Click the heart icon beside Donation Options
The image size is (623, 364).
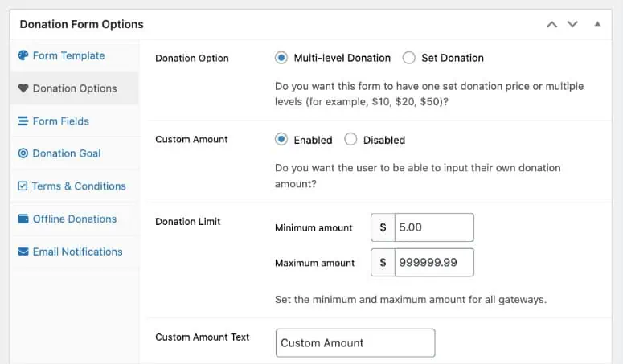pos(23,88)
